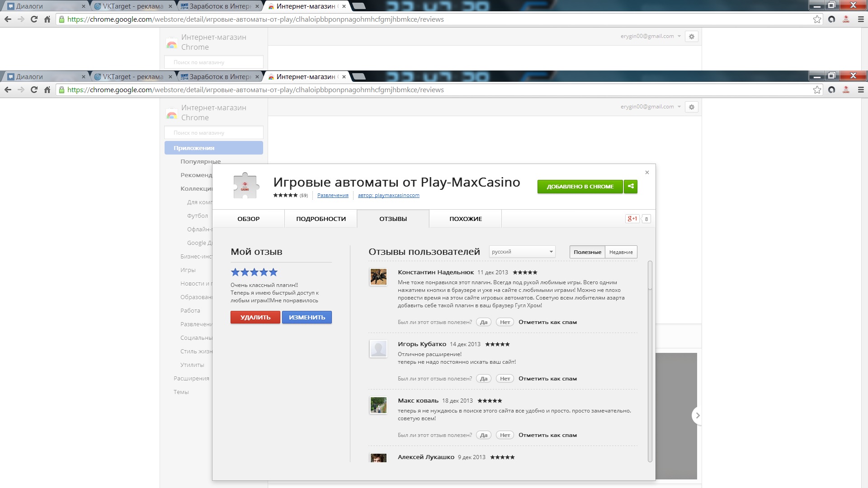Open the Стиль жизни category in the sidebar
This screenshot has height=488, width=868.
point(196,351)
